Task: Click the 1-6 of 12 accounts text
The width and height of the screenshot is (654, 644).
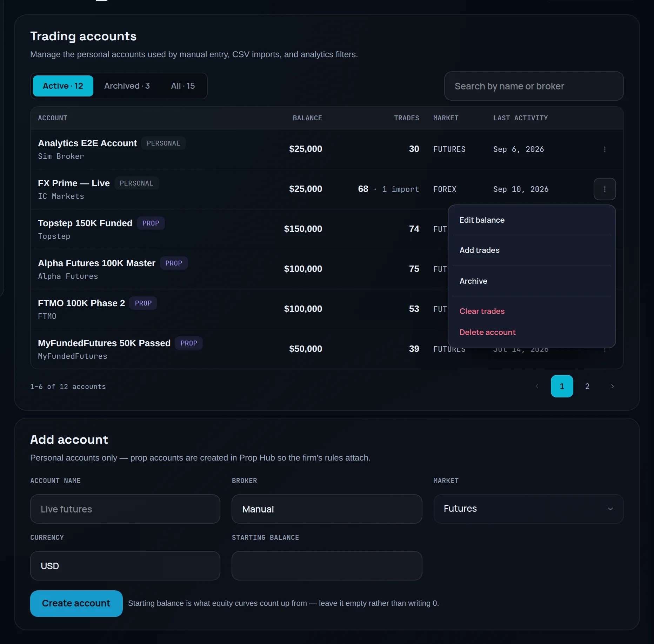Action: coord(68,387)
